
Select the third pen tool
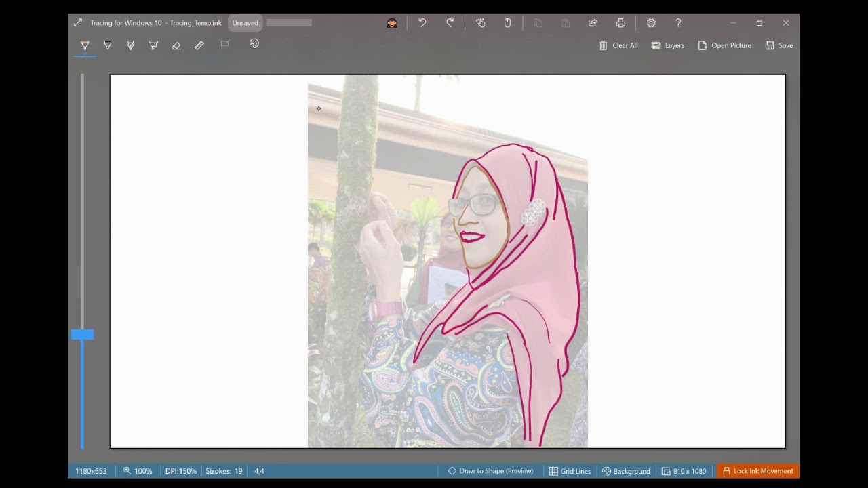130,45
